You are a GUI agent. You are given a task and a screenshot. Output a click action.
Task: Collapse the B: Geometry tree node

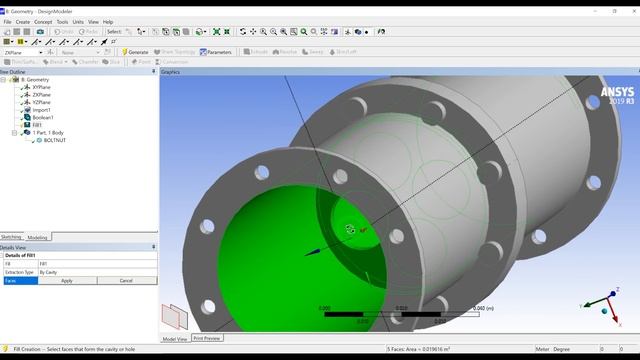click(4, 80)
